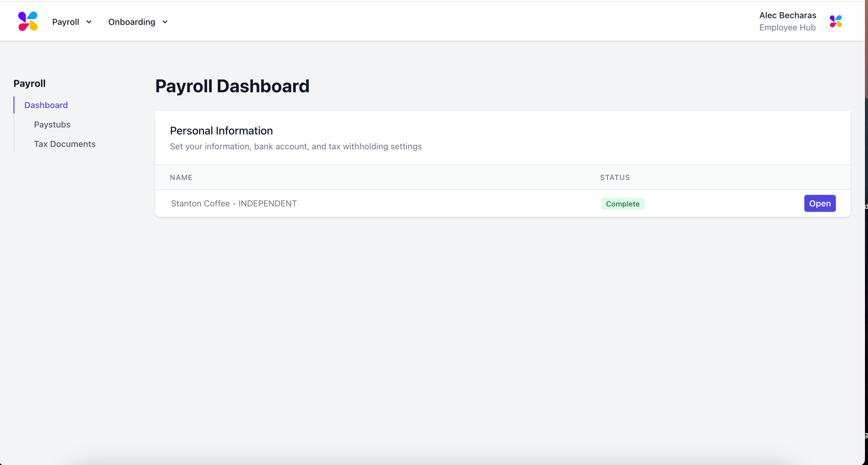The image size is (868, 465).
Task: Click the Personal Information heading
Action: (221, 131)
